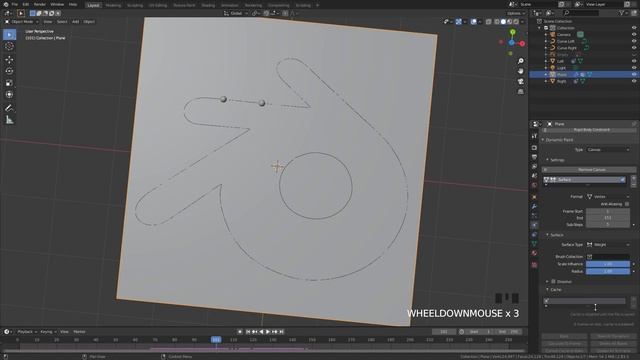Hide Camera via its eye icon
Screen dimensions: 640x360
tap(634, 35)
